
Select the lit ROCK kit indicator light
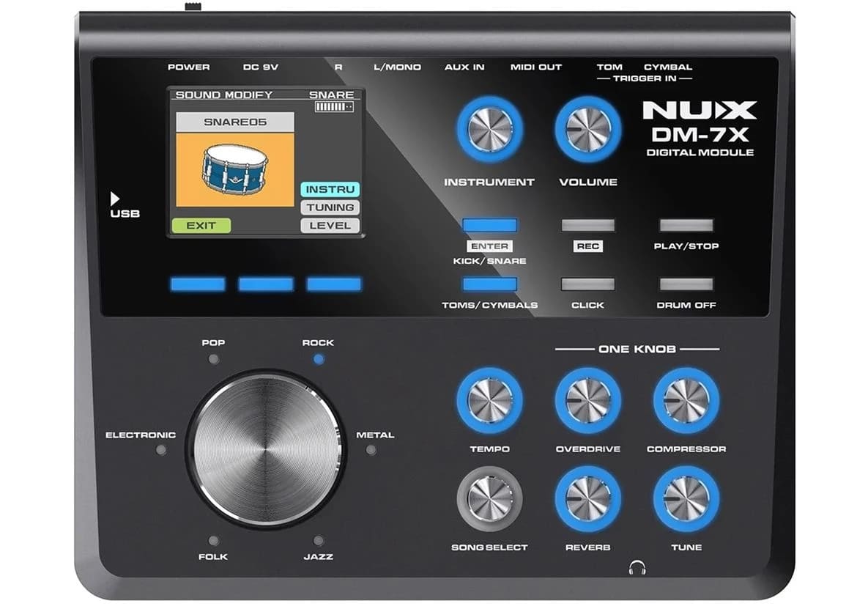point(319,359)
